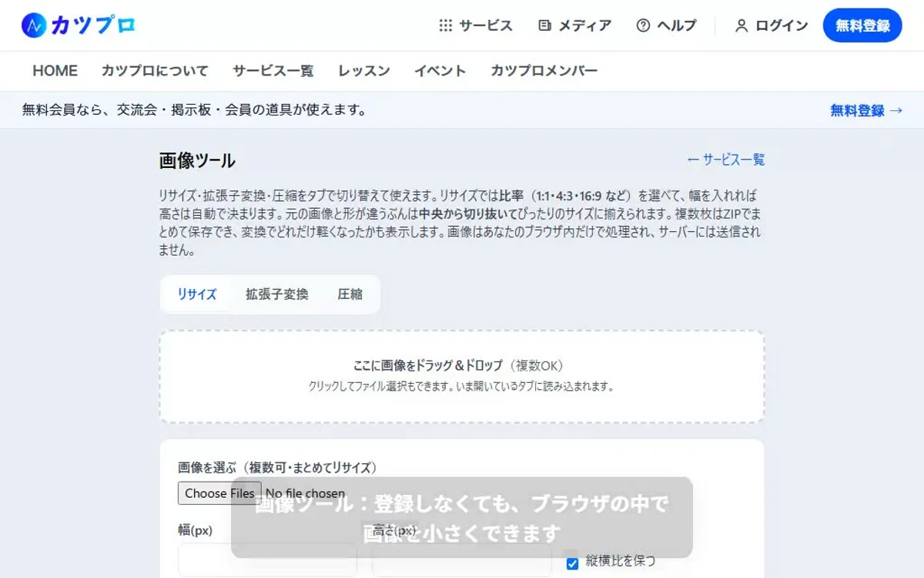Click the 画像ツール page heading
Image resolution: width=924 pixels, height=578 pixels.
[197, 161]
